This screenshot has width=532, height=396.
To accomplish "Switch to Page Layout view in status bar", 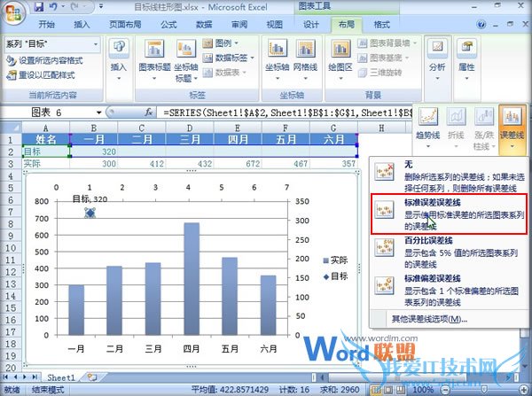I will (x=388, y=390).
